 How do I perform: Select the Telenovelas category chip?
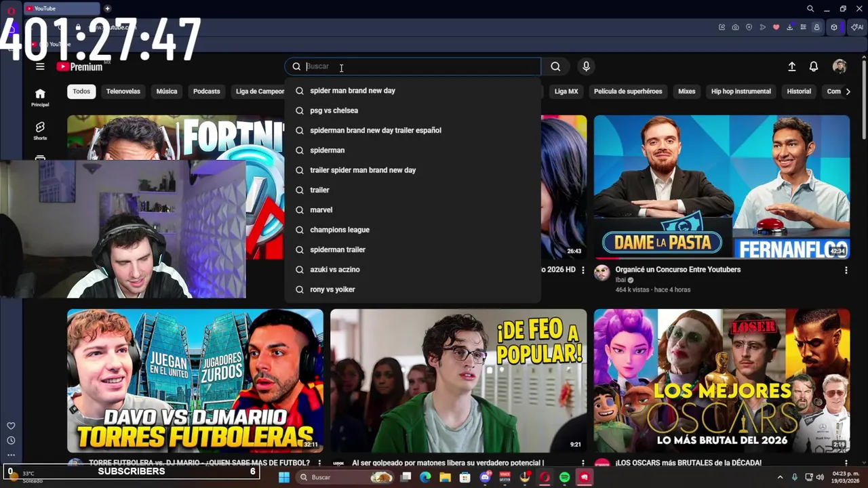click(123, 91)
